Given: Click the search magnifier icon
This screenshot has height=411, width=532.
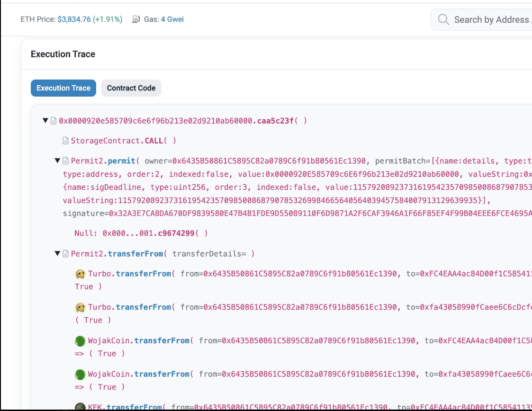Looking at the screenshot, I should [x=443, y=19].
